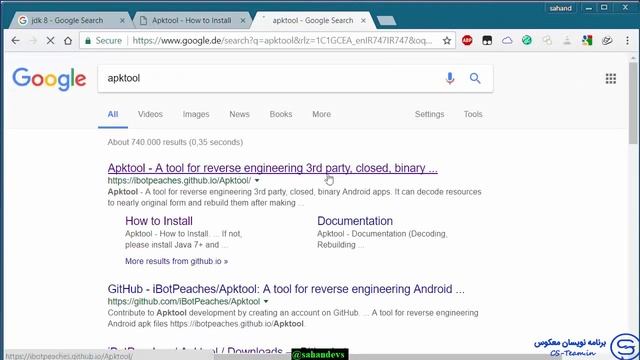Select the All results tab

tap(113, 114)
